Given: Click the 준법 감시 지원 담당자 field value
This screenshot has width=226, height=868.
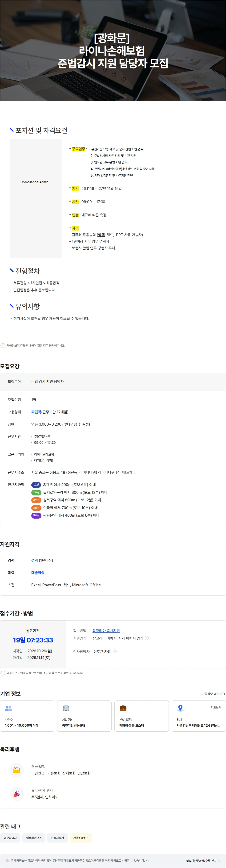Looking at the screenshot, I should pos(47,382).
